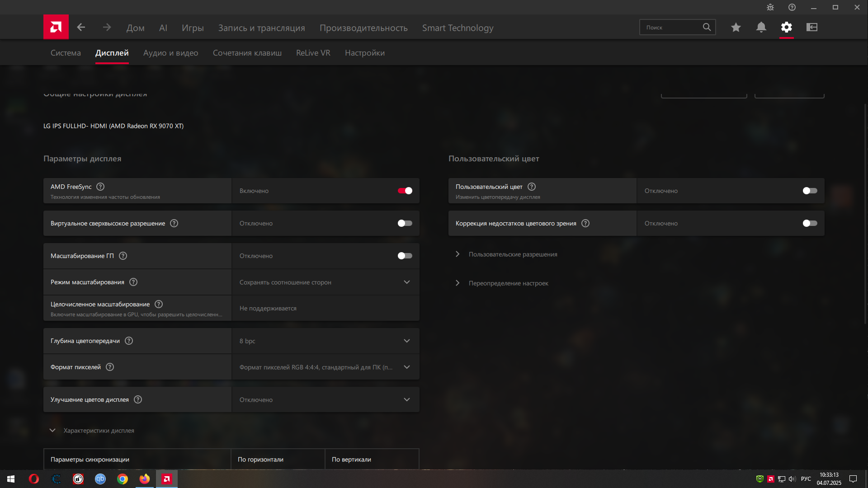Click the vertical scrollbar on right
Screen dimensions: 868x488
(865, 214)
